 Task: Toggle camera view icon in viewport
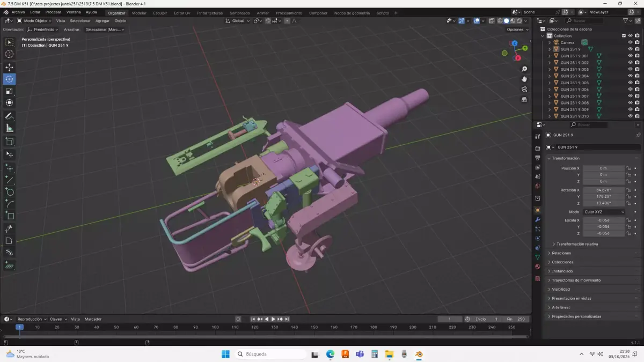[x=524, y=90]
